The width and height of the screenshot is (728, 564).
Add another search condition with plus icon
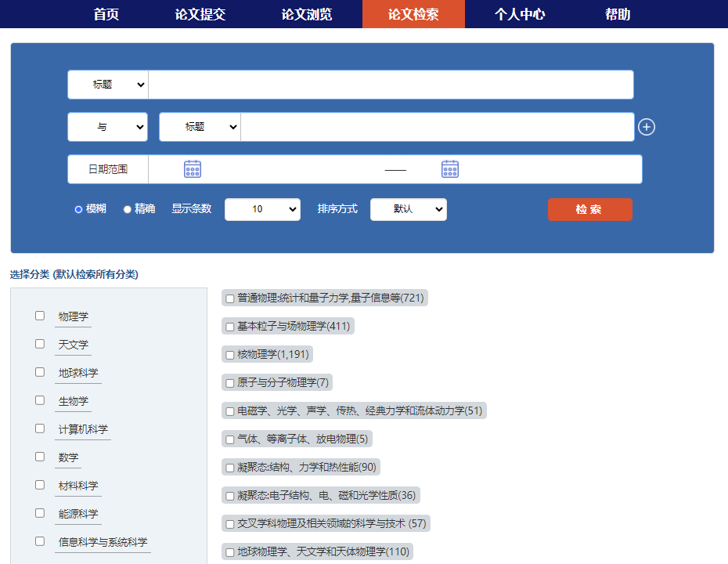646,127
